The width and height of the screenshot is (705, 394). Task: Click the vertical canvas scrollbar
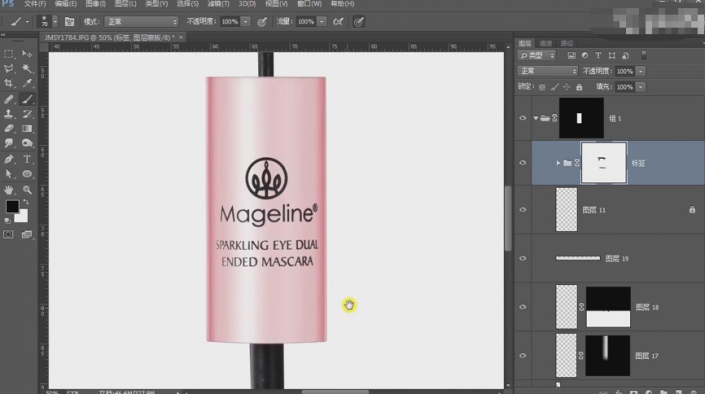pos(508,219)
